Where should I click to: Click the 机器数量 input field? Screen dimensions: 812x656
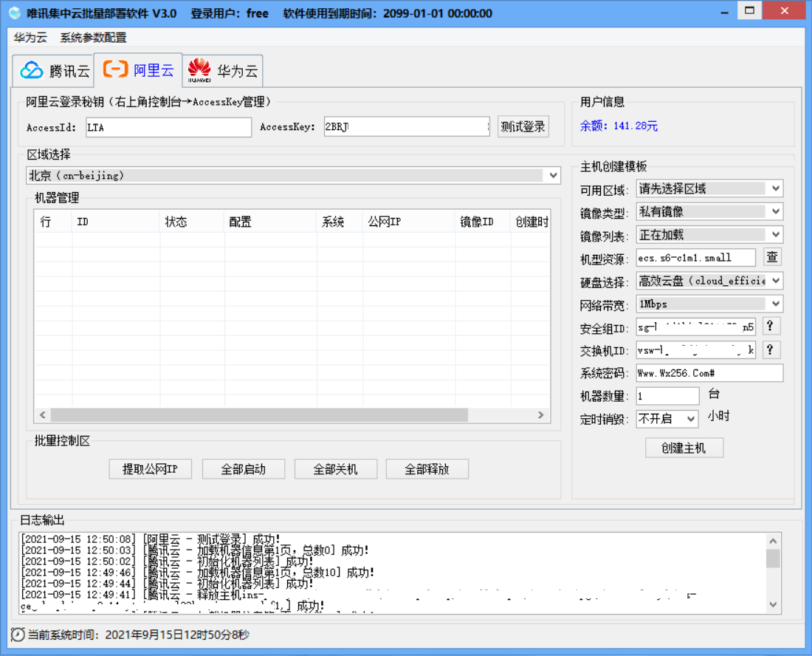(x=668, y=396)
